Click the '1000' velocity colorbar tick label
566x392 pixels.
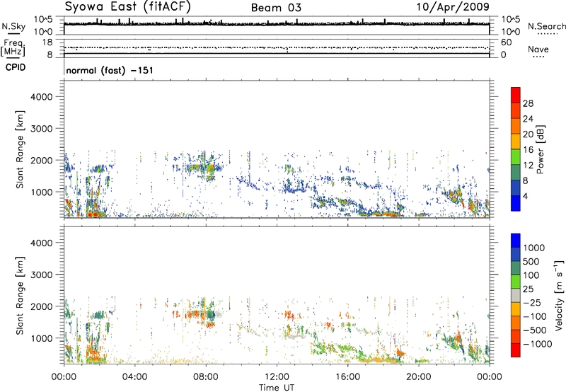(533, 248)
